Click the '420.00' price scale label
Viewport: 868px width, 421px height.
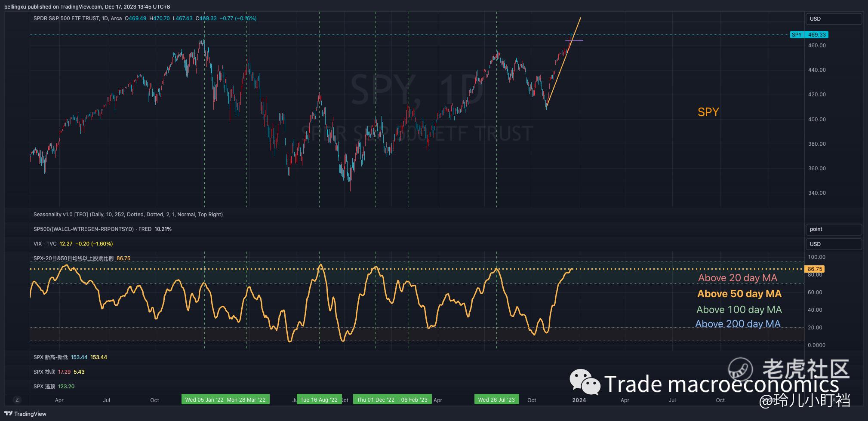click(817, 95)
